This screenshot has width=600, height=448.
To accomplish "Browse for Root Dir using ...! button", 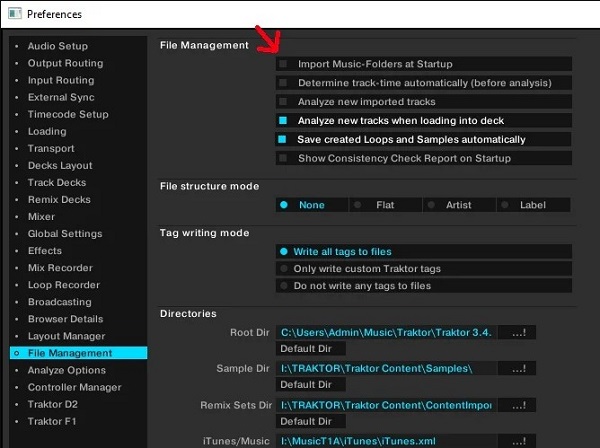I will 518,332.
